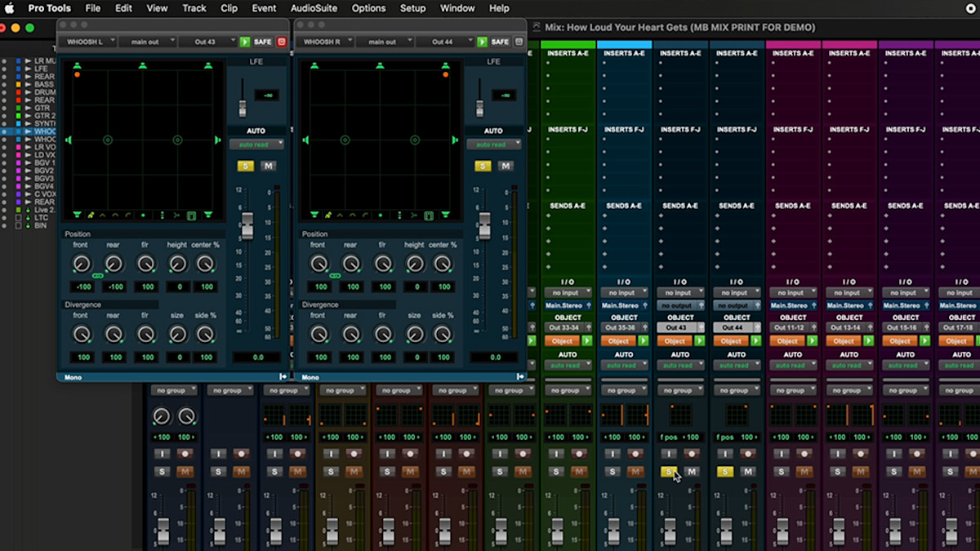This screenshot has width=980, height=551.
Task: Click the LFE fader in WHOOSH L panner
Action: 242,108
